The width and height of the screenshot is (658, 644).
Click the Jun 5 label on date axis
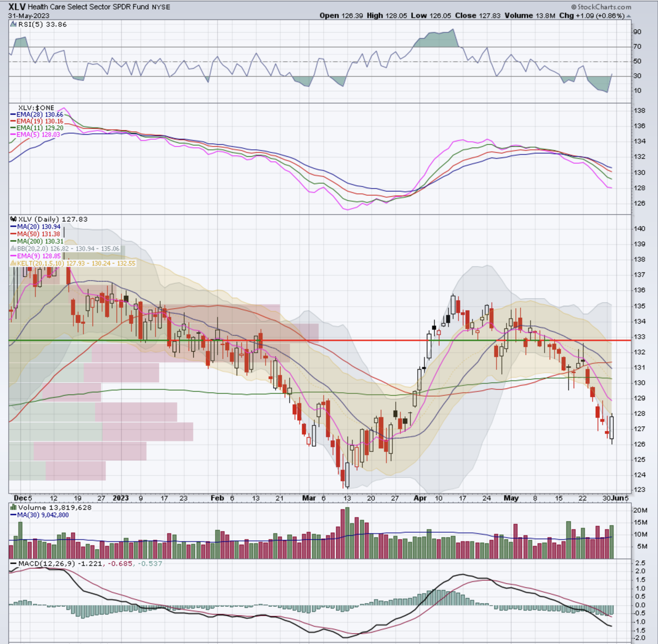coord(620,498)
